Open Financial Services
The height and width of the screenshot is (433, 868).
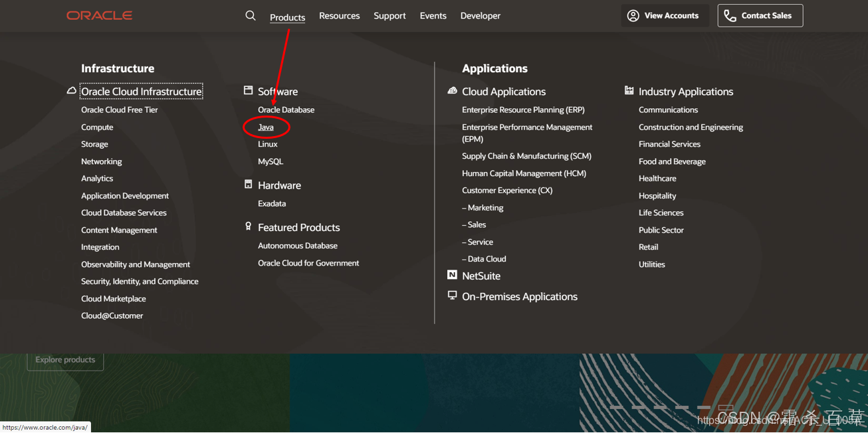[669, 144]
